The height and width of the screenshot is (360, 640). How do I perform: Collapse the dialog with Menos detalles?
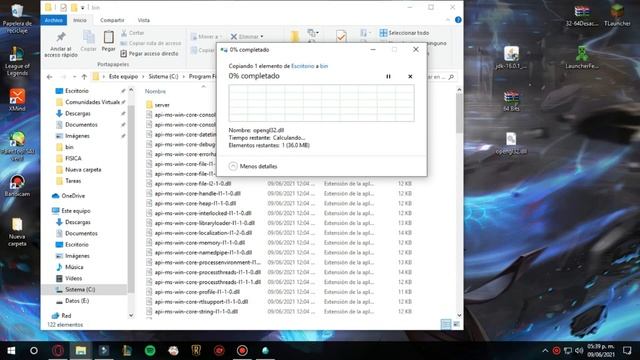253,166
